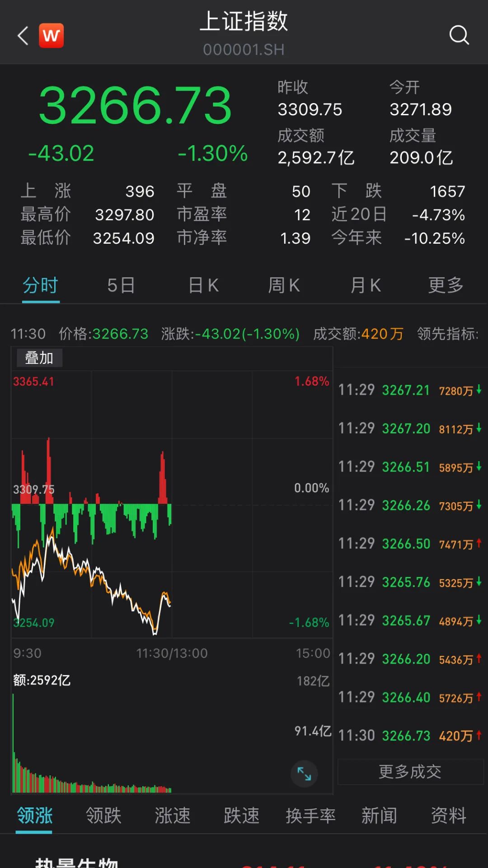Tap the 上证指数 title
This screenshot has width=488, height=868.
pyautogui.click(x=244, y=21)
